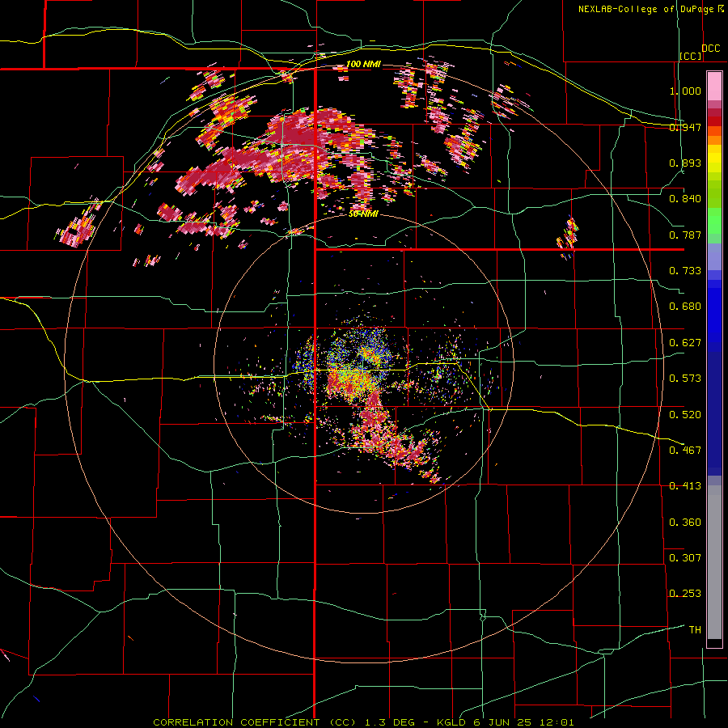The image size is (728, 728).
Task: Click the 1.000 scale value
Action: click(x=685, y=91)
